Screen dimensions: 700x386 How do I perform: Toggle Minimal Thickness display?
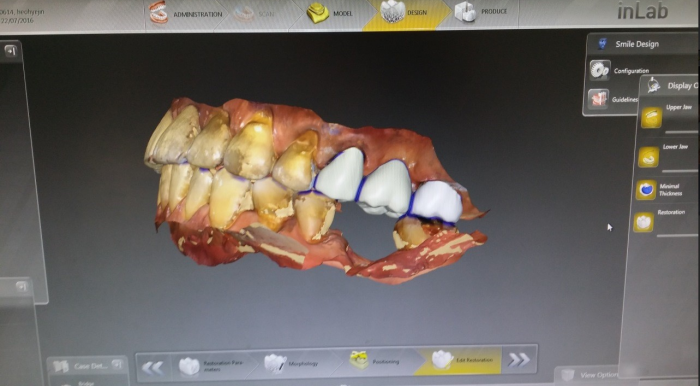646,190
